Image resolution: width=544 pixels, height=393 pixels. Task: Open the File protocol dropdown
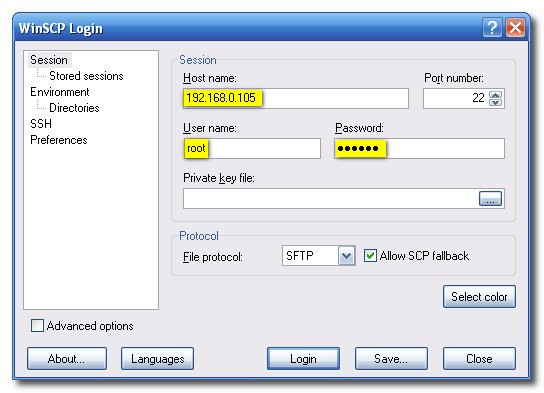(347, 256)
